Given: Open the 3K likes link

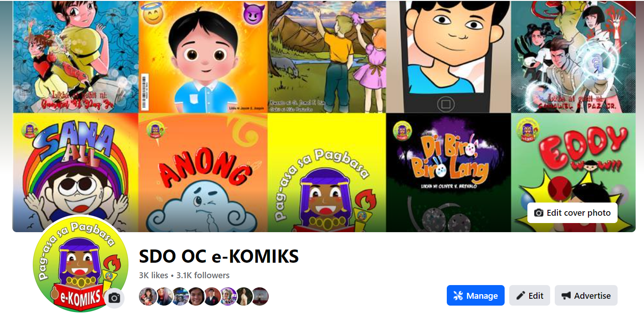Looking at the screenshot, I should [x=153, y=275].
